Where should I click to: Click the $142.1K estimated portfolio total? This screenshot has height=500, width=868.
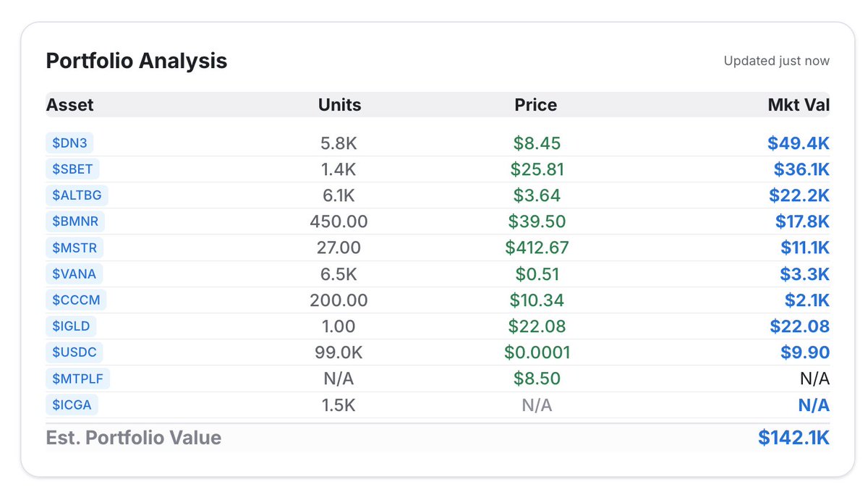coord(793,438)
